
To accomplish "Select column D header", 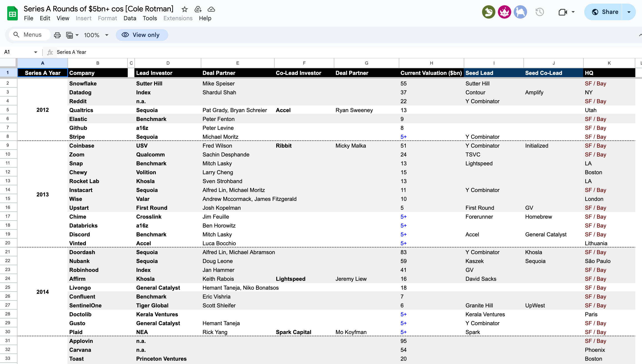I will [168, 63].
